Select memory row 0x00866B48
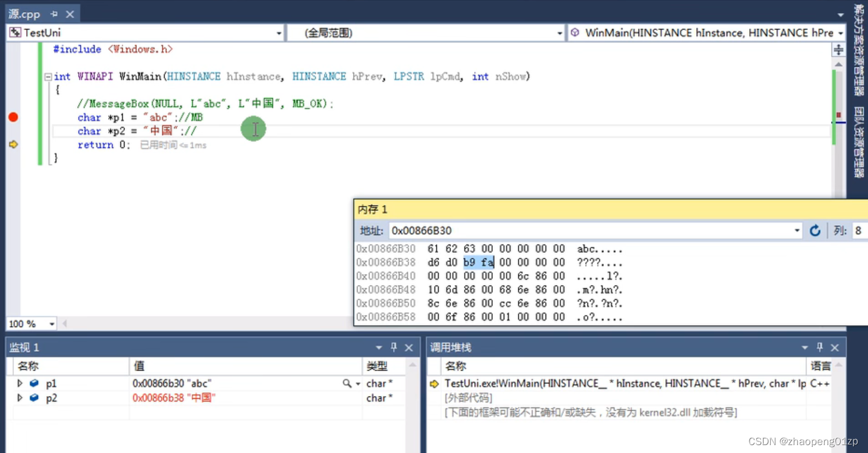Screen dimensions: 868x453 [489, 290]
